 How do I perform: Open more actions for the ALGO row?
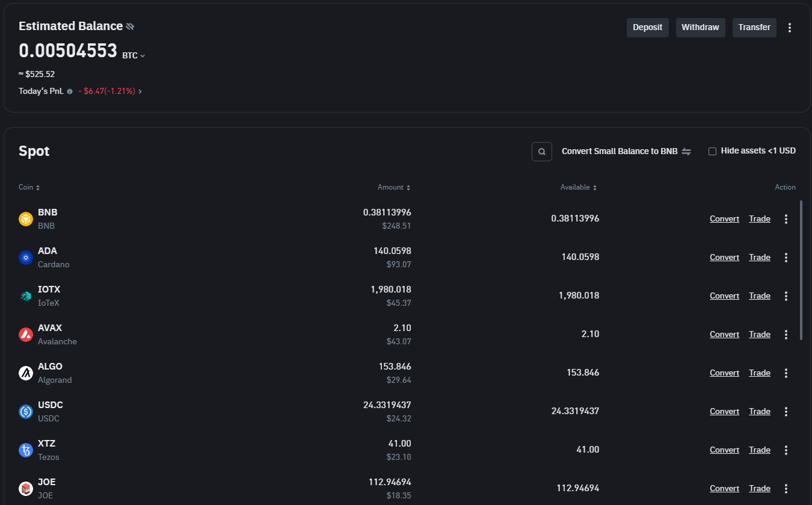click(786, 373)
